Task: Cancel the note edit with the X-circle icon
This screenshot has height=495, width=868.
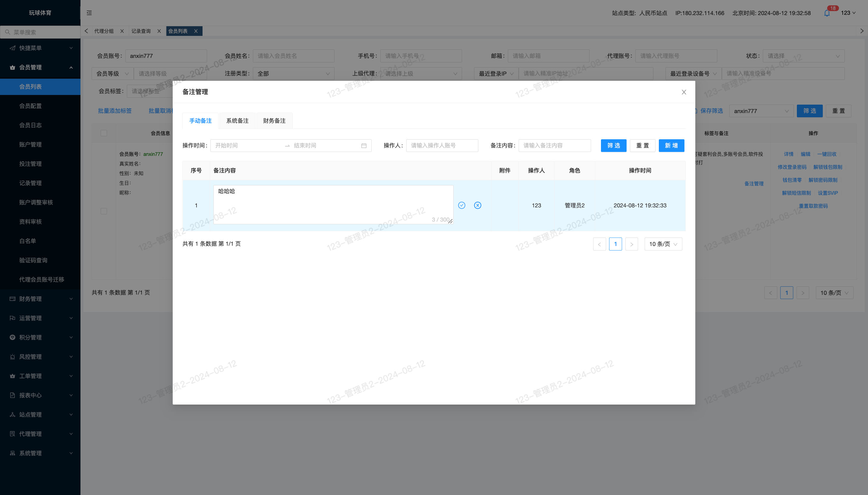Action: tap(477, 205)
